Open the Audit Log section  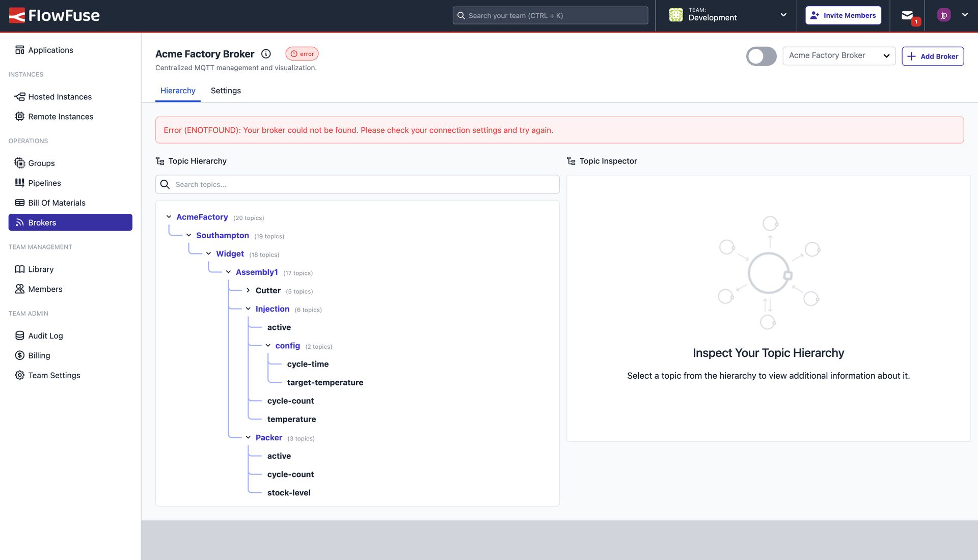click(x=44, y=335)
